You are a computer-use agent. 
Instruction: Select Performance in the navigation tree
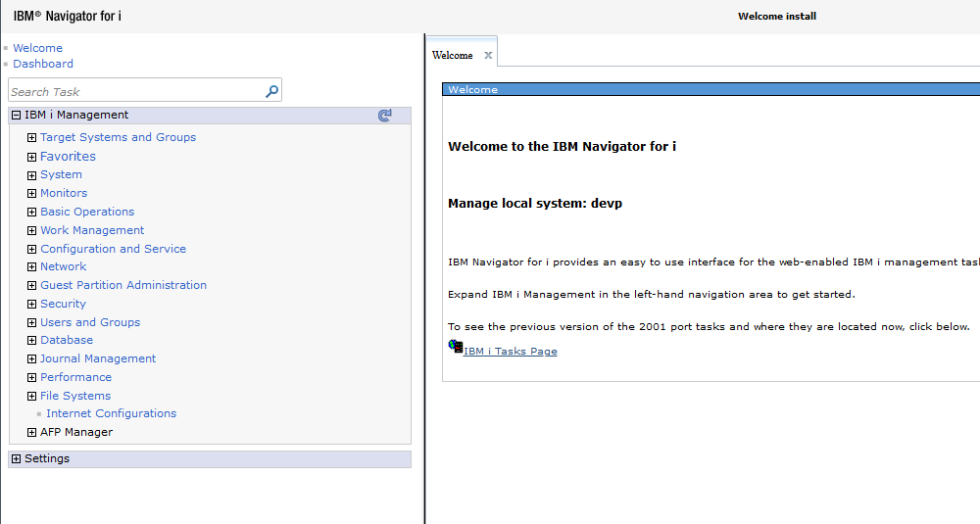click(x=75, y=377)
